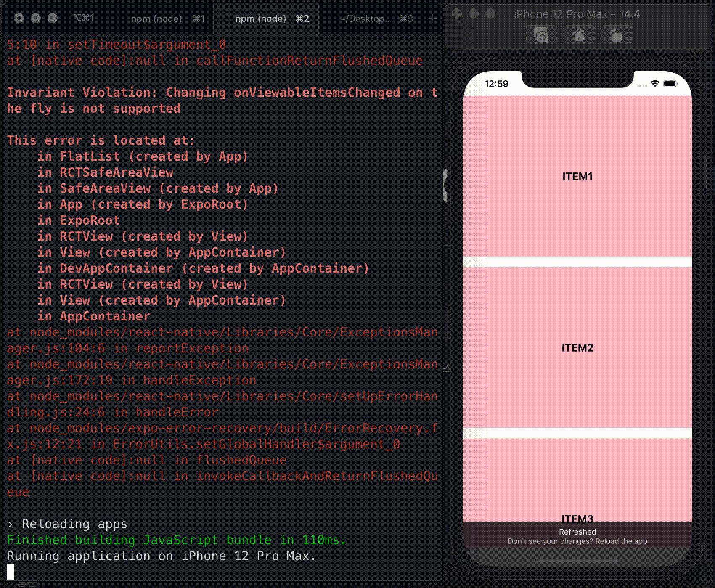Zoom the terminal window green button

[x=53, y=18]
